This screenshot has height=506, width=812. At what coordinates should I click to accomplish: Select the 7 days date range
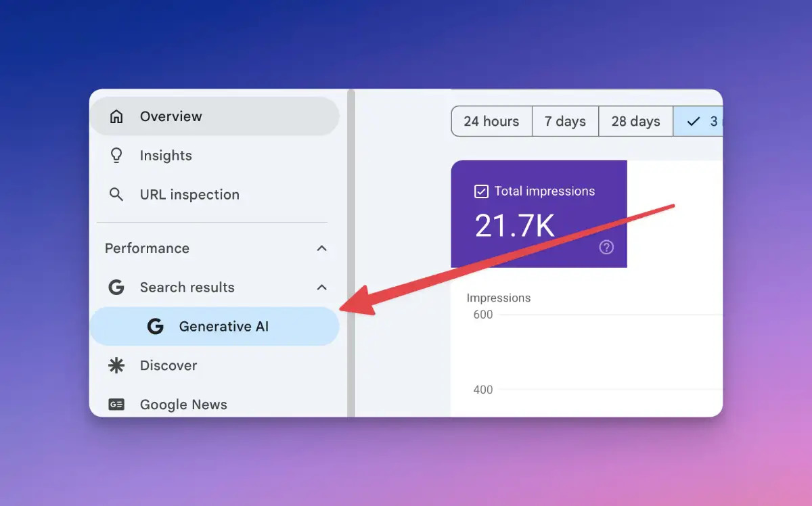pos(566,121)
